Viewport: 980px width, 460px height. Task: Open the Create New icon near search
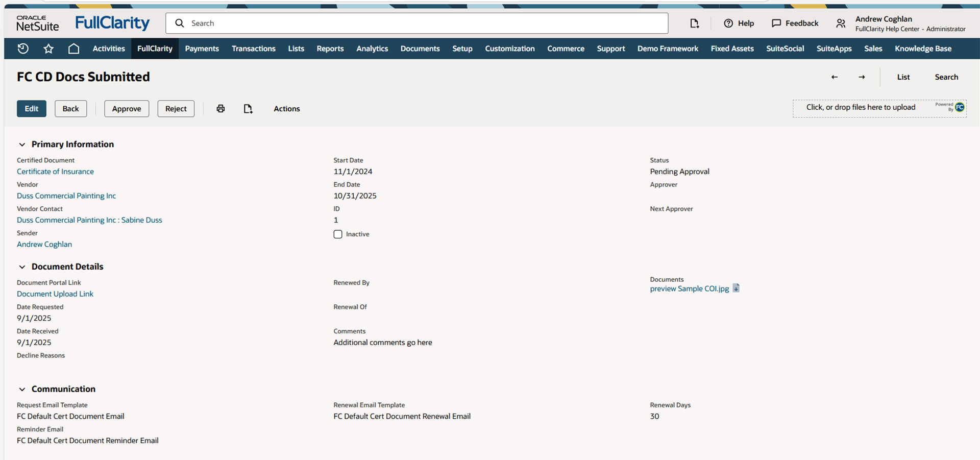(x=694, y=23)
